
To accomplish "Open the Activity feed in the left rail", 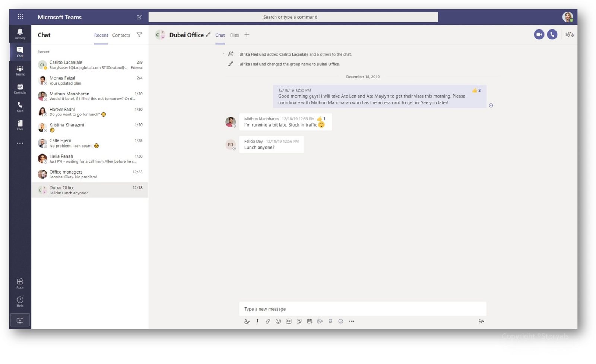I will [x=20, y=34].
